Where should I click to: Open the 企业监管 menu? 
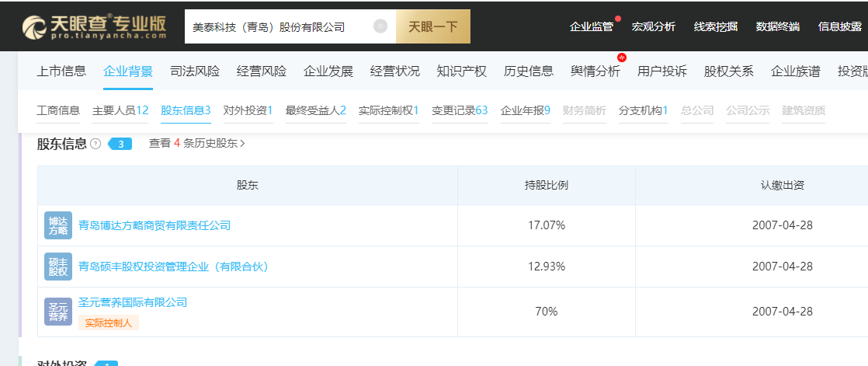click(x=592, y=26)
